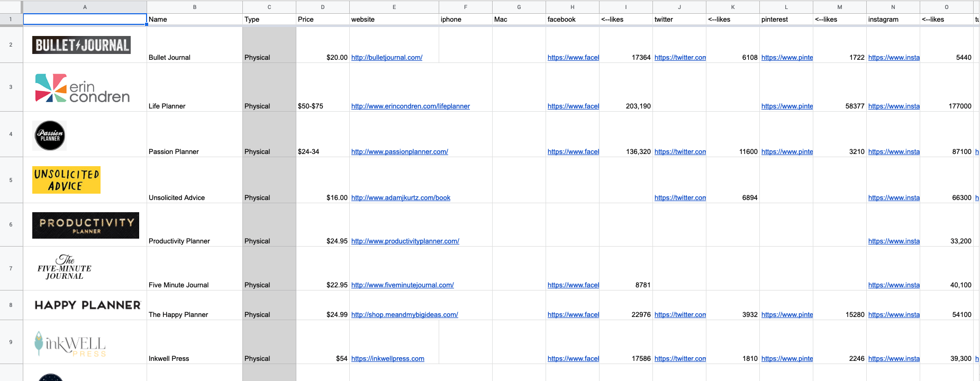Open the erincondren.com lifeplanner link
The height and width of the screenshot is (381, 980).
[410, 106]
